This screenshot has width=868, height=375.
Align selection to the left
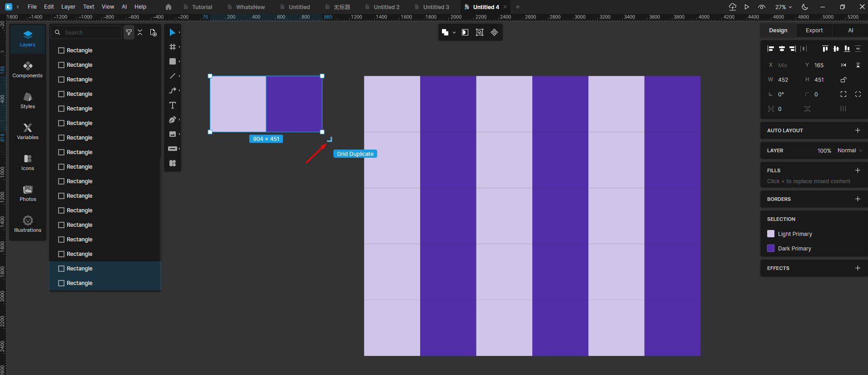770,49
